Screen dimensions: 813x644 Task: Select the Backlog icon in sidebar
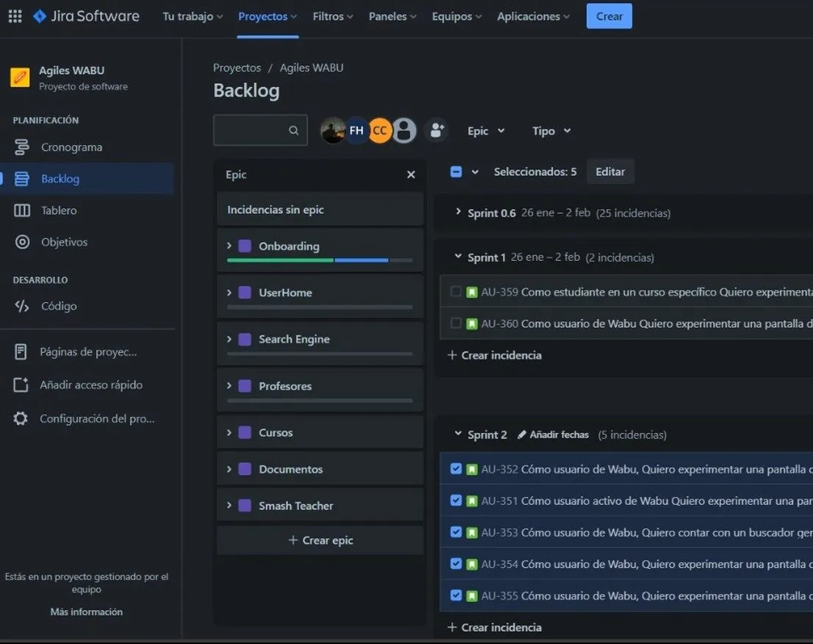click(22, 179)
